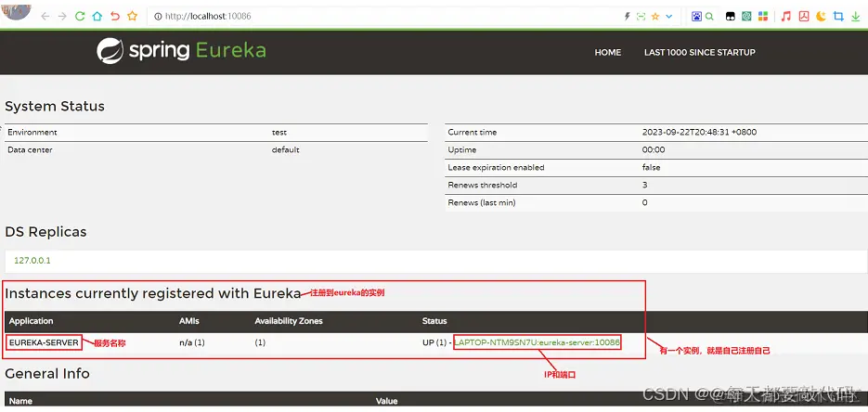Click the Spring Eureka logo
Screen dimensions: 868x412
181,51
